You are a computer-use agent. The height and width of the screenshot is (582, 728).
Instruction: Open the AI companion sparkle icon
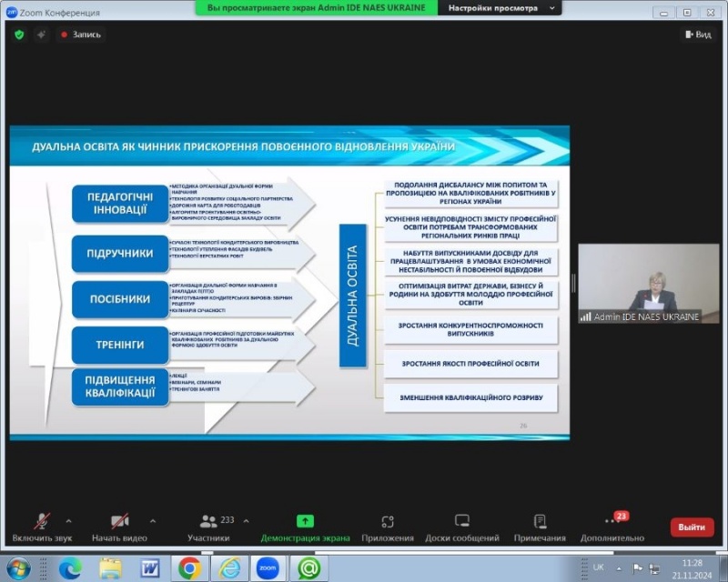42,35
